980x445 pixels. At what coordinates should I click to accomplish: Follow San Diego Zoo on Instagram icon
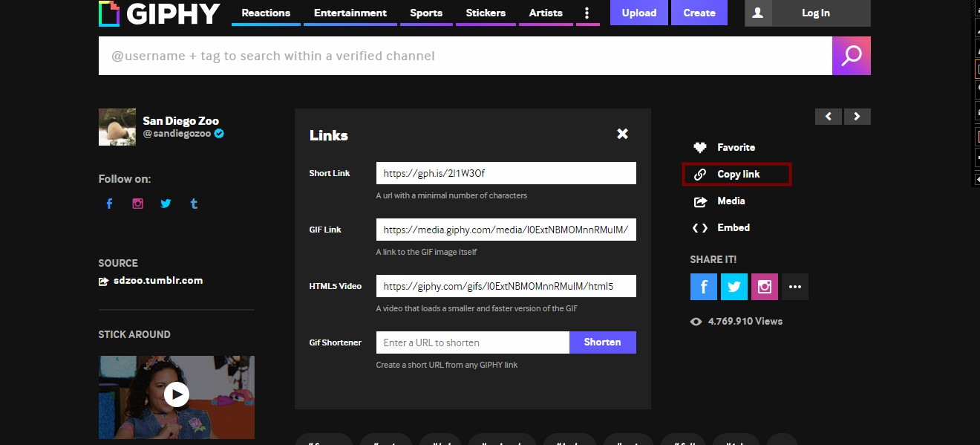[x=137, y=204]
